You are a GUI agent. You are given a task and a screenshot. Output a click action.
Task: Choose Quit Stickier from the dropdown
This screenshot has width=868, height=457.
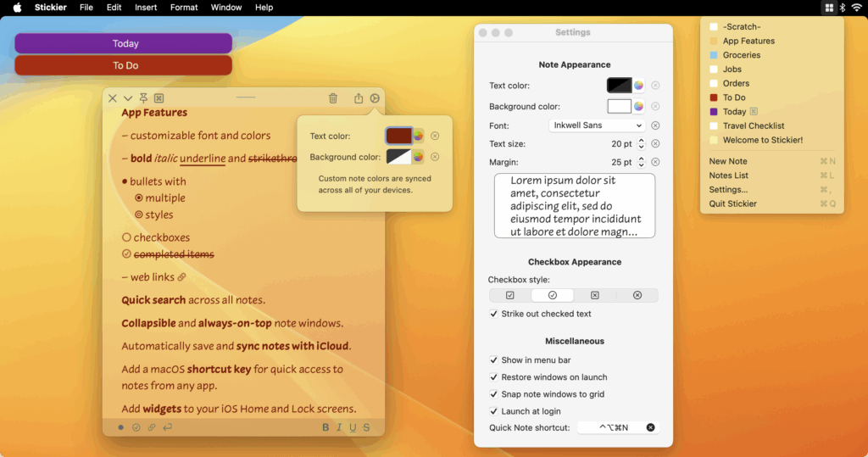[x=772, y=203]
